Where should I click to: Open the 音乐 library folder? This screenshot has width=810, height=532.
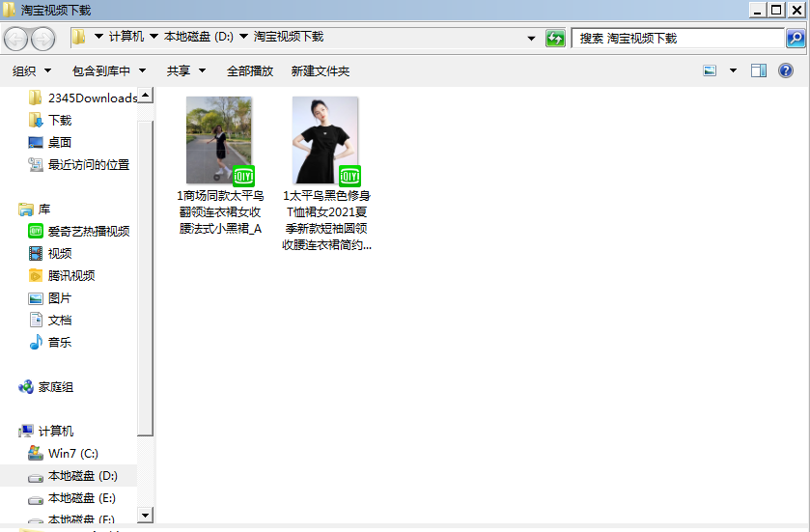60,342
